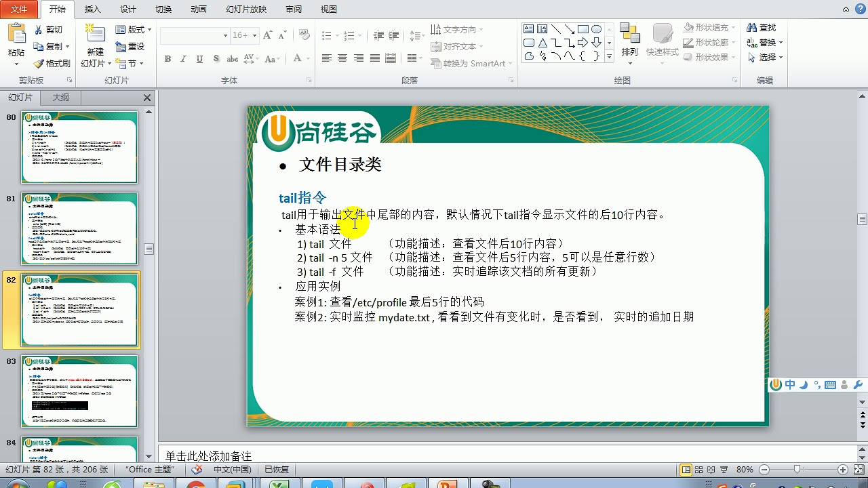The width and height of the screenshot is (868, 488).
Task: Click the notes field 单击此处添加备注
Action: point(509,455)
